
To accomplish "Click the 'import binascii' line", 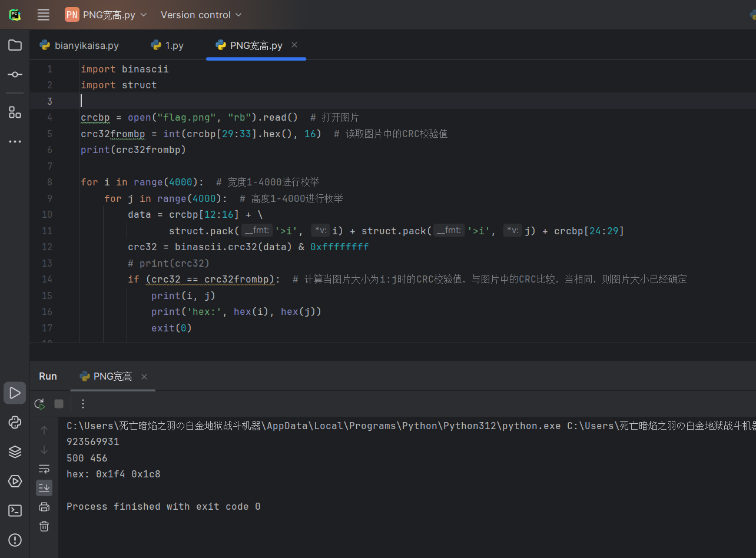I will tap(125, 69).
